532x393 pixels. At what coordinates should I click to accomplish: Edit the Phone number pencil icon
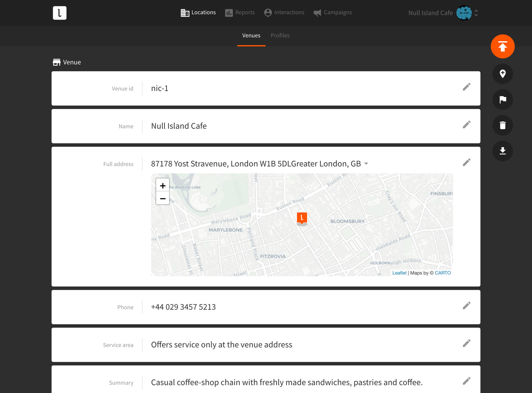pyautogui.click(x=466, y=306)
